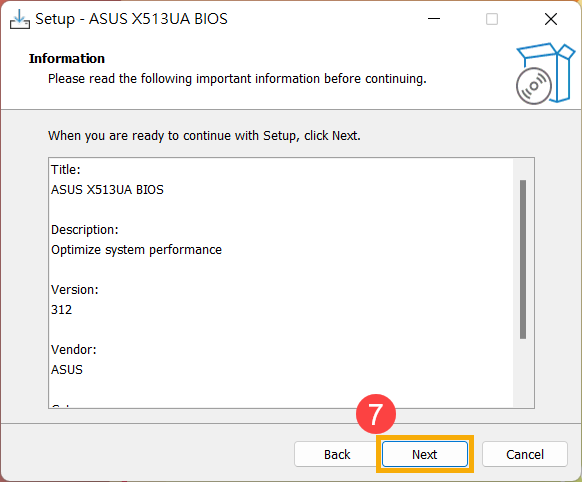Close the setup window with X

pyautogui.click(x=551, y=19)
